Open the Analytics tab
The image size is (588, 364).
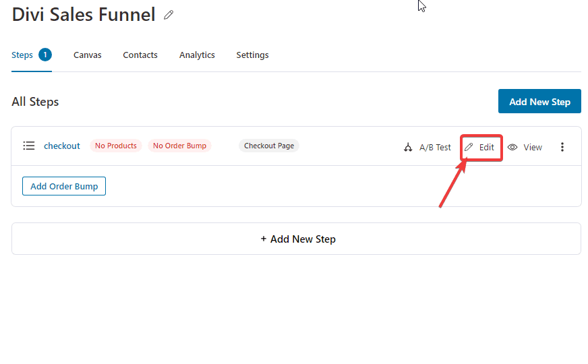pos(197,55)
